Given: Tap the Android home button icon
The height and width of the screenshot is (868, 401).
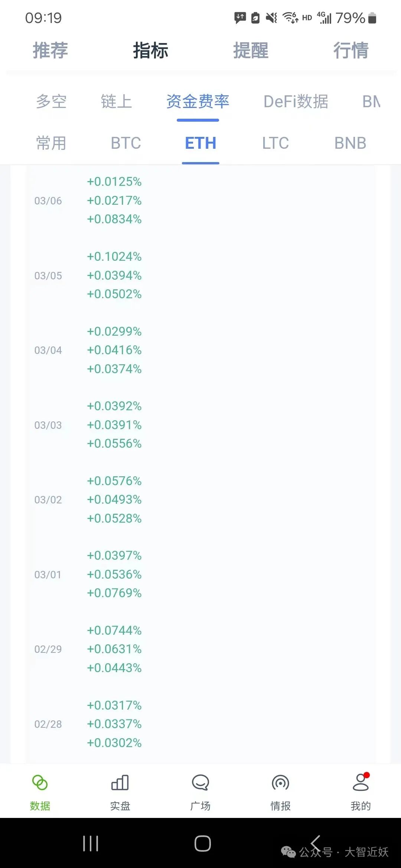Looking at the screenshot, I should (203, 844).
